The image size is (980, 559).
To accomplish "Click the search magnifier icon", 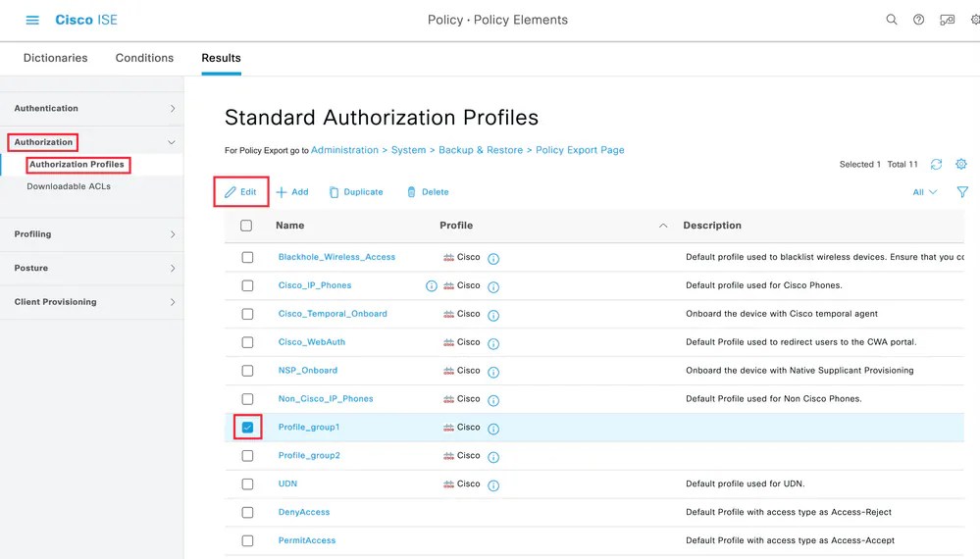I will (x=892, y=20).
